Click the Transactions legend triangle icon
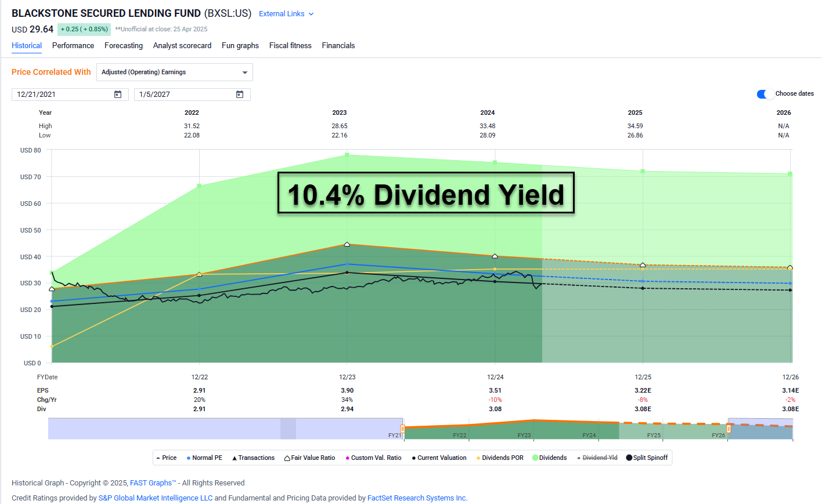822x504 pixels. (235, 458)
